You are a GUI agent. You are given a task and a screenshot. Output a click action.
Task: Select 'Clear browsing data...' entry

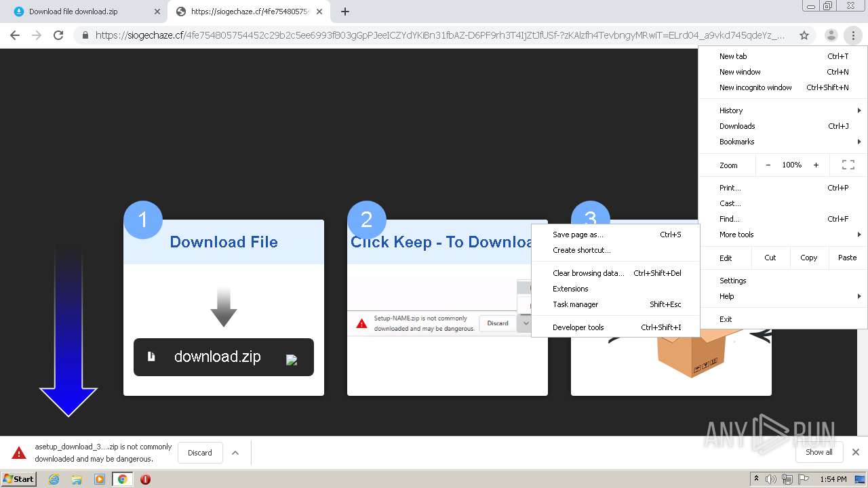tap(616, 273)
